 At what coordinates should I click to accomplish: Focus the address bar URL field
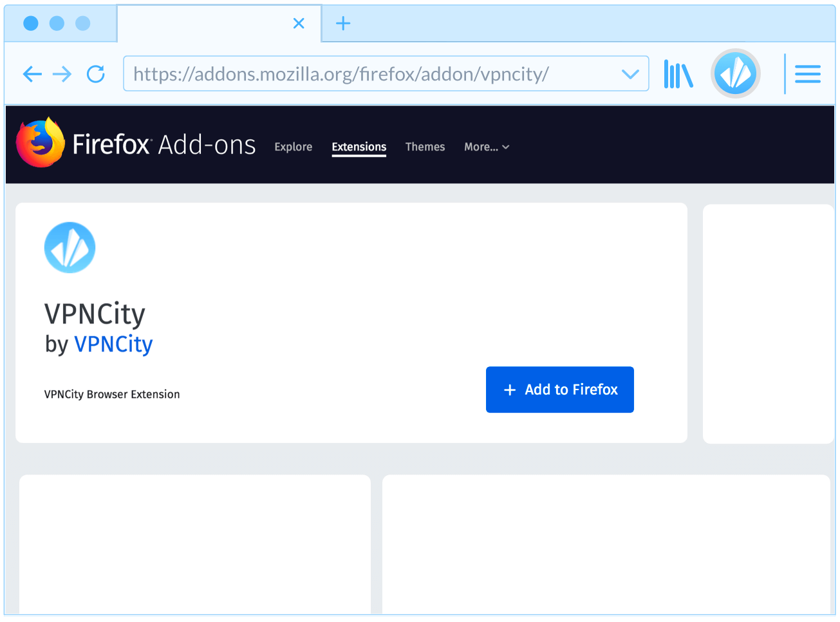(x=386, y=73)
